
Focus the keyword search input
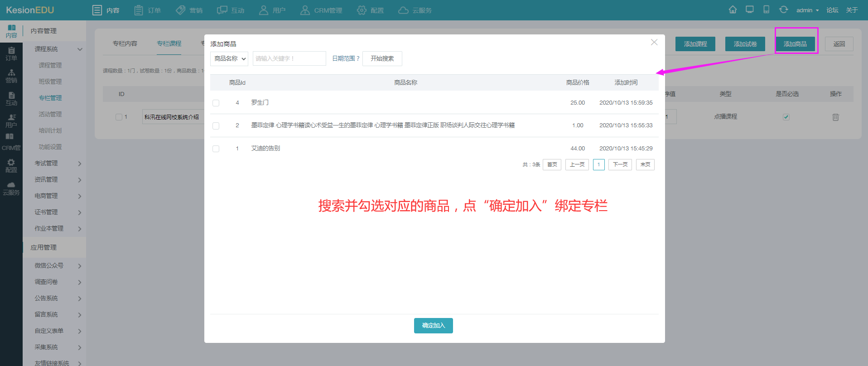(x=289, y=58)
